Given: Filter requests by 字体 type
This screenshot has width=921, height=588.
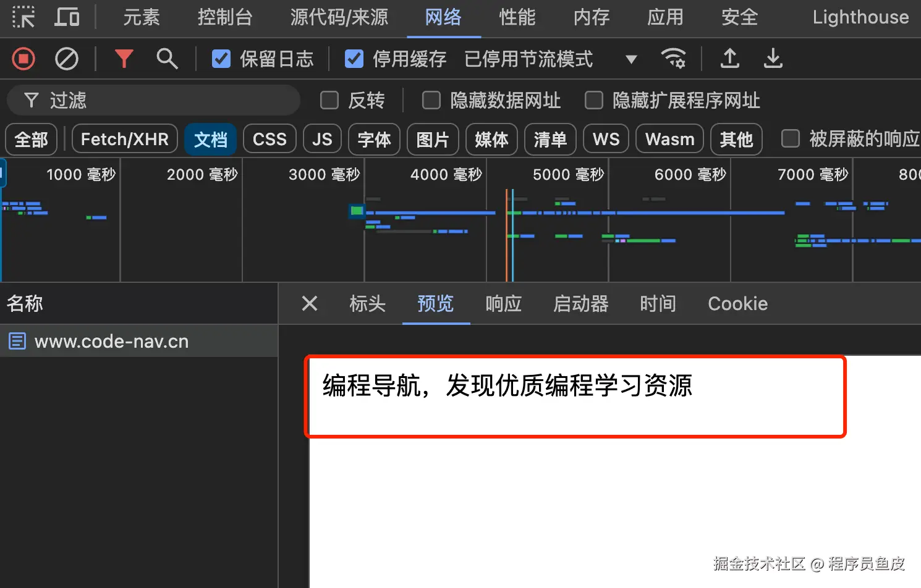Looking at the screenshot, I should click(x=375, y=139).
